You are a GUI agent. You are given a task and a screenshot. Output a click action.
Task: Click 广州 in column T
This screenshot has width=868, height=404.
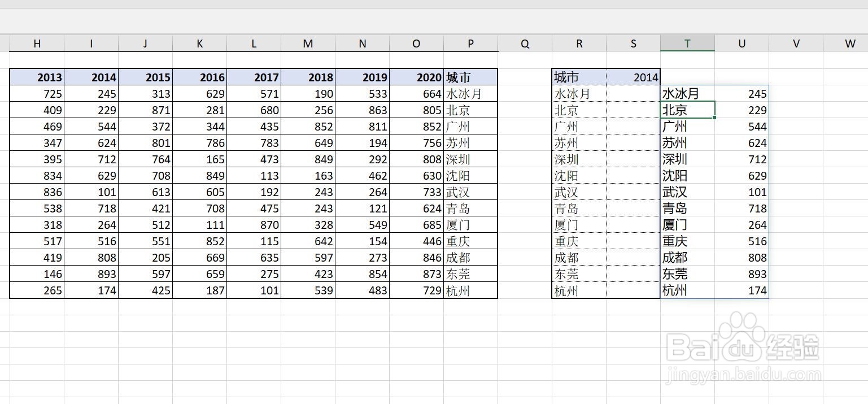687,127
